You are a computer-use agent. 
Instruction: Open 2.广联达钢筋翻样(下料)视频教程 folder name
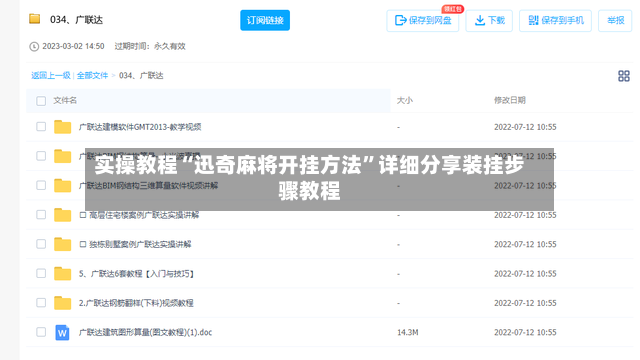click(136, 303)
